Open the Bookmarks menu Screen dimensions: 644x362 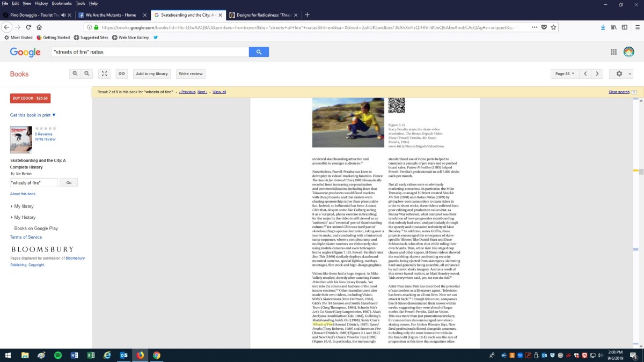click(x=61, y=3)
